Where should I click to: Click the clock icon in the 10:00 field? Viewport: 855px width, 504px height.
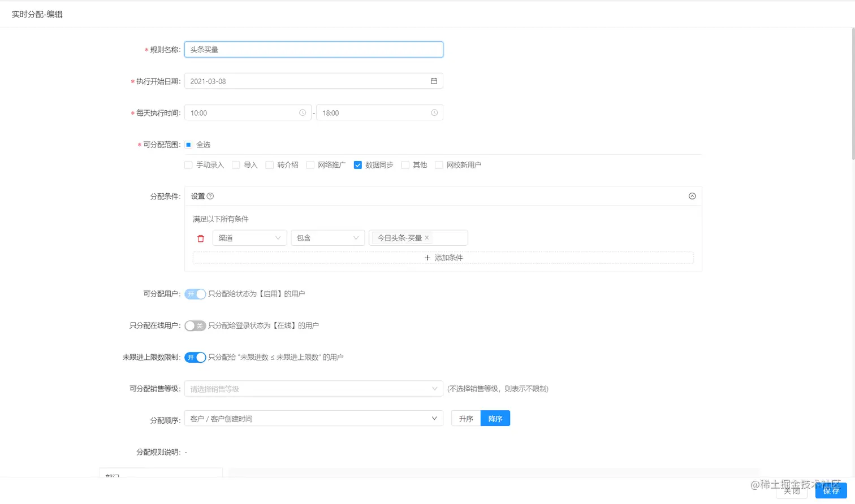click(x=303, y=113)
